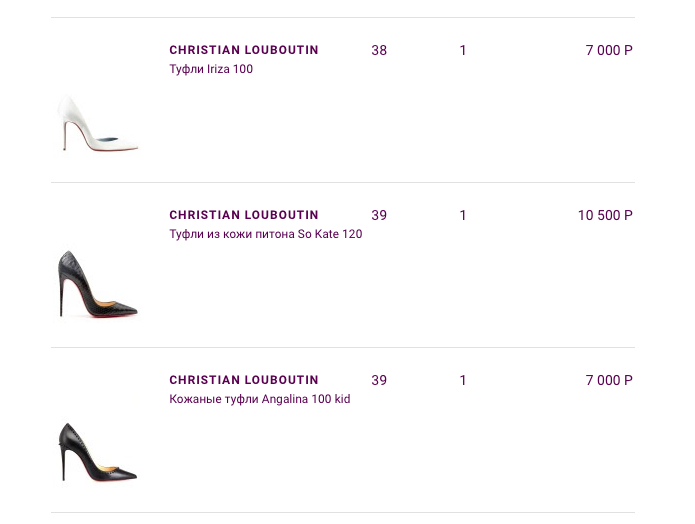
Task: Click the black python So Kate shoe image
Action: click(97, 285)
